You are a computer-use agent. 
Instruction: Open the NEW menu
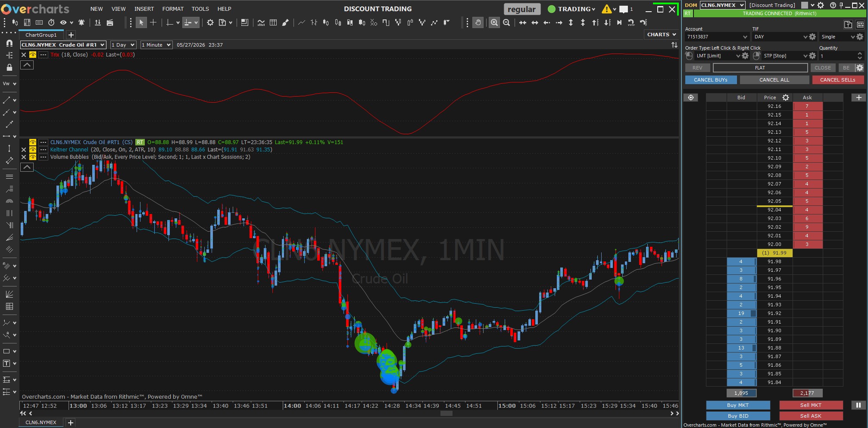click(97, 9)
